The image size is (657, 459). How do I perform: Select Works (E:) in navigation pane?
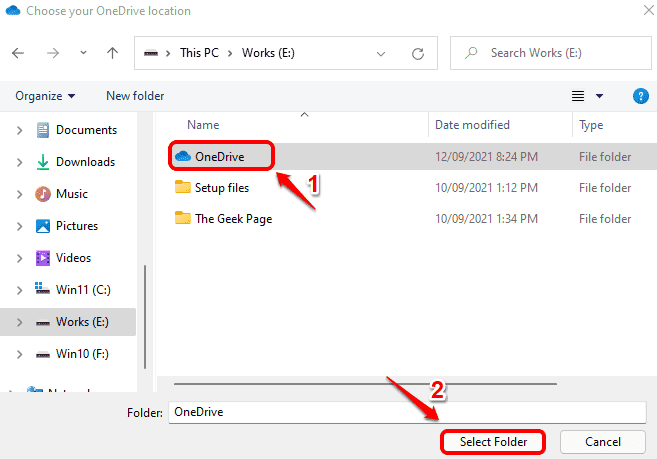(82, 322)
